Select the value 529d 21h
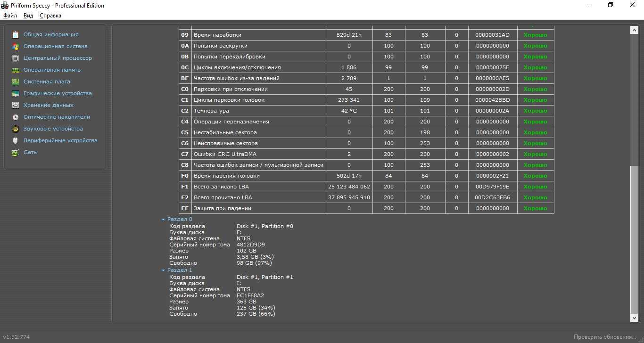The width and height of the screenshot is (644, 343). 349,35
